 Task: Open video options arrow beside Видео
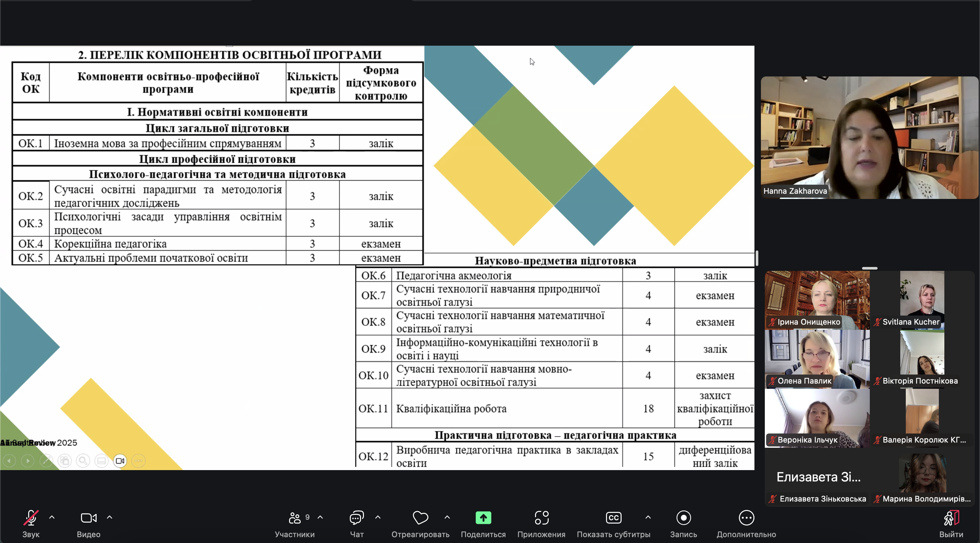pos(110,517)
